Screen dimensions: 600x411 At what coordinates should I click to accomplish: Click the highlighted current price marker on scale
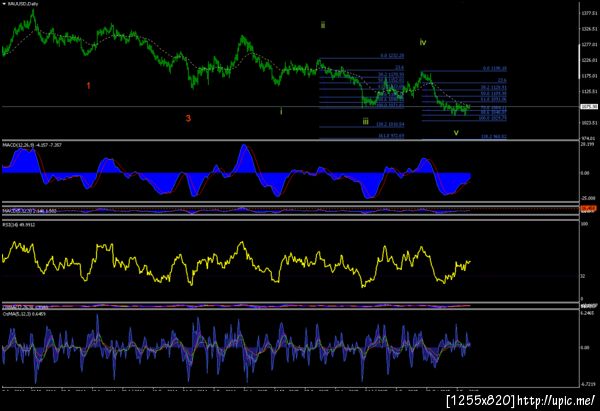coord(589,107)
